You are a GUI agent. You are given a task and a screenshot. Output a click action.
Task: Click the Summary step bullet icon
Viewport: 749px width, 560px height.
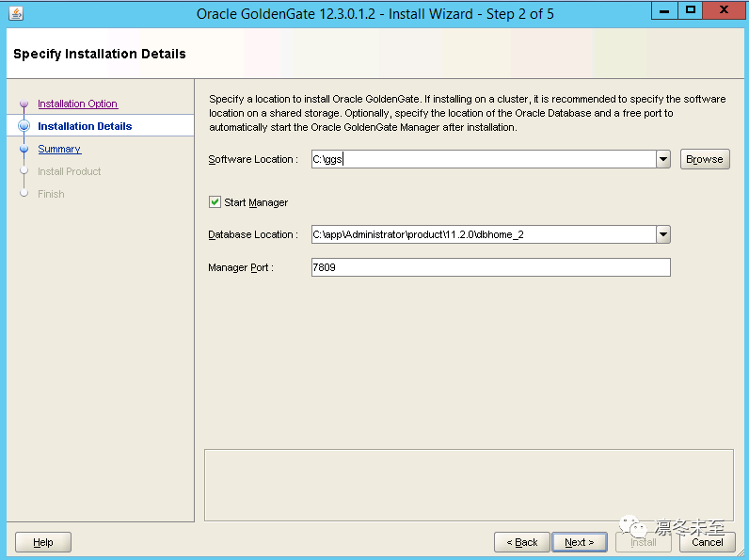point(24,149)
